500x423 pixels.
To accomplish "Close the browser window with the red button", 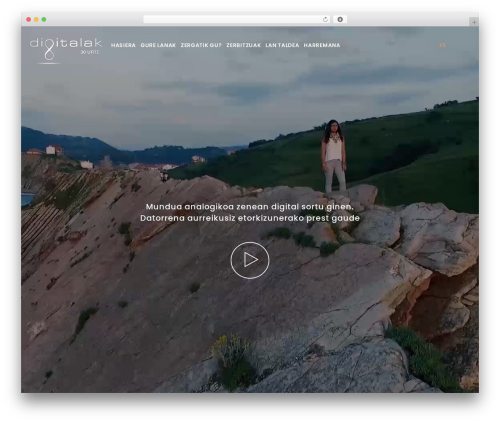I will click(29, 19).
